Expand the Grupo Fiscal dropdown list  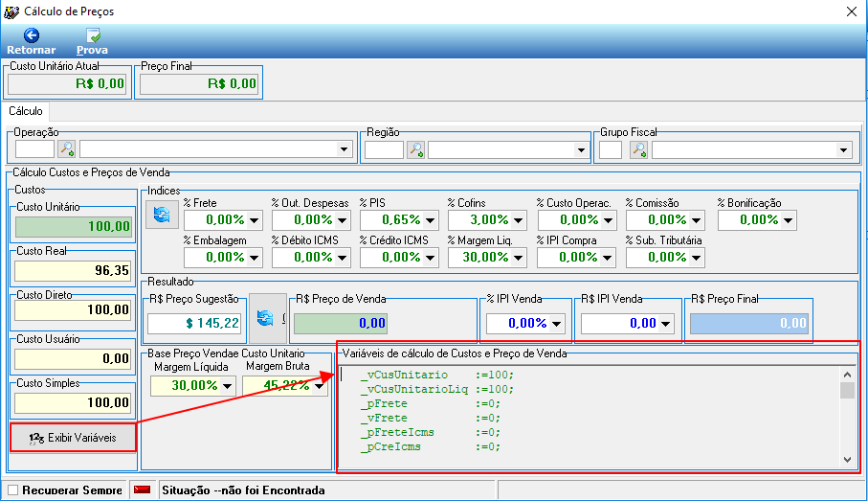pos(842,150)
